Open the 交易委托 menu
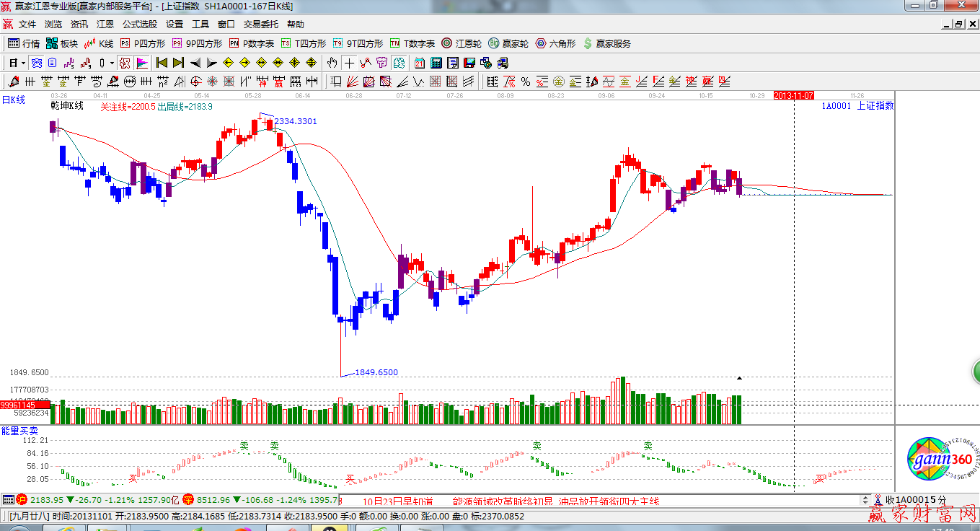 click(260, 24)
